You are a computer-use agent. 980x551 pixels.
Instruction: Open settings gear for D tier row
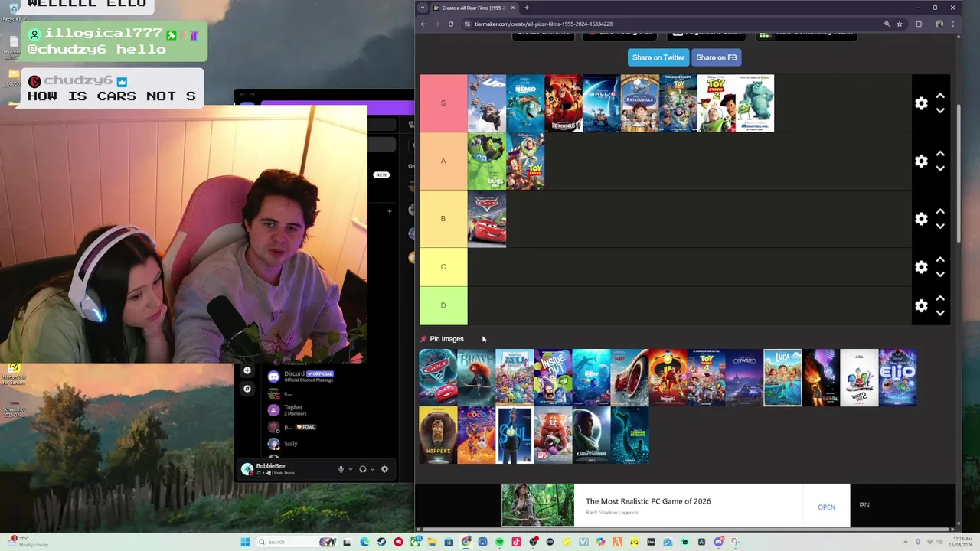921,305
